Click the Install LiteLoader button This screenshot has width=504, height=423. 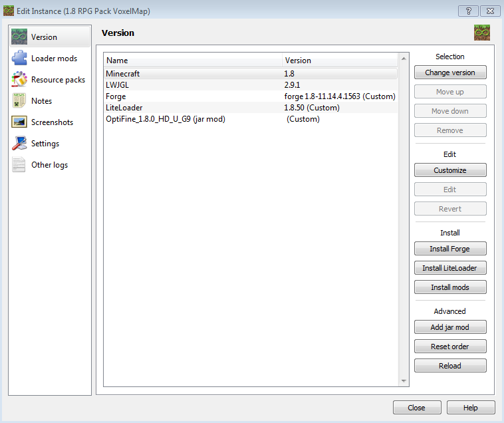[x=450, y=268]
